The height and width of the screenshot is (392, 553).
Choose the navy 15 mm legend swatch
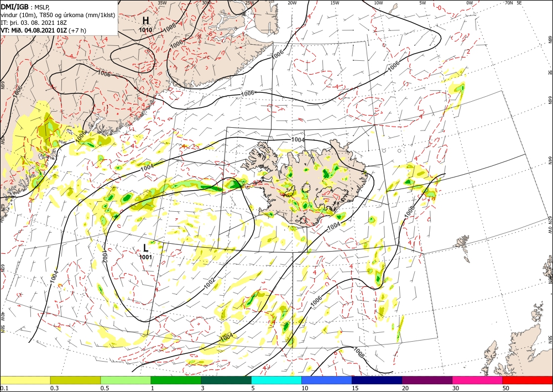click(377, 380)
